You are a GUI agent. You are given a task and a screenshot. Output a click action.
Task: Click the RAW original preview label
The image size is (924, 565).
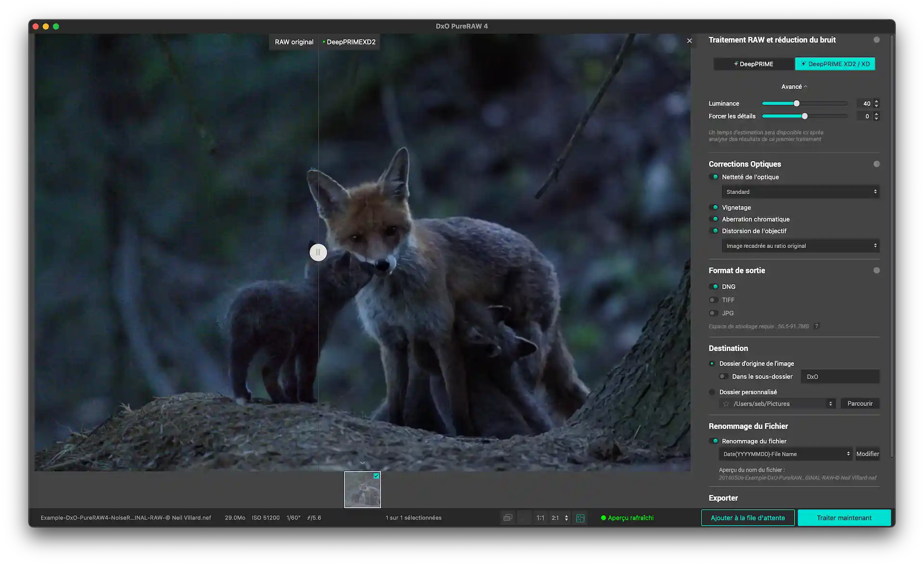pos(294,42)
